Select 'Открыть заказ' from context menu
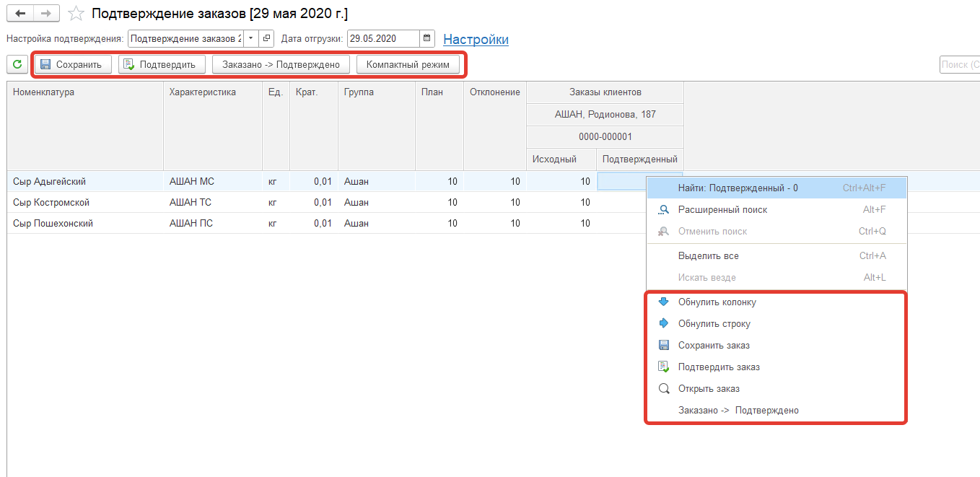The image size is (980, 477). tap(709, 389)
